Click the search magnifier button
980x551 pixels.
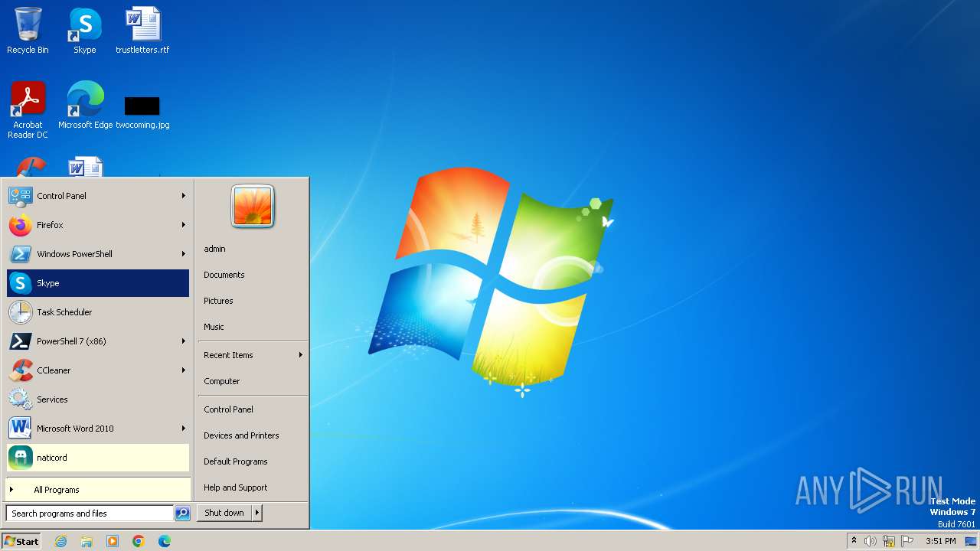point(182,514)
